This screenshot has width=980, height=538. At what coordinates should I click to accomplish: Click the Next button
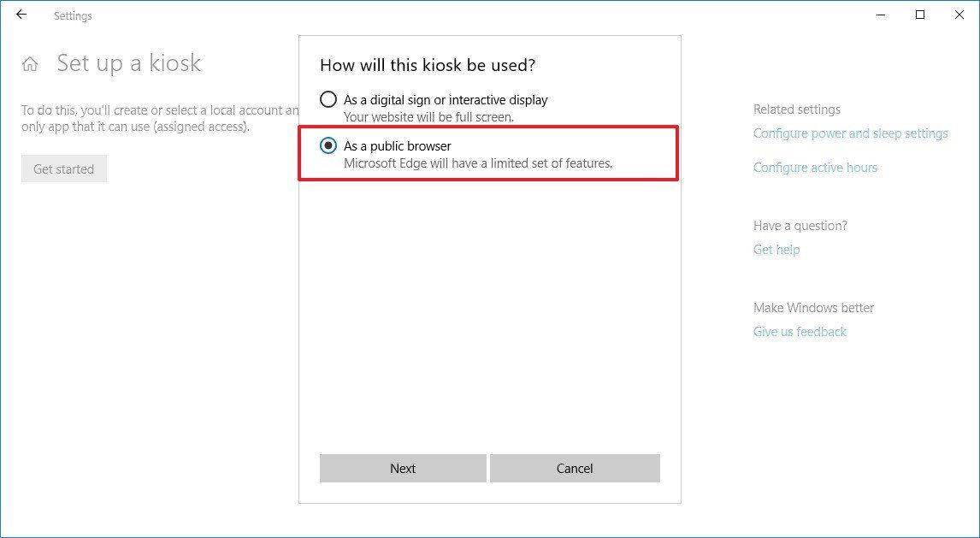click(x=403, y=468)
